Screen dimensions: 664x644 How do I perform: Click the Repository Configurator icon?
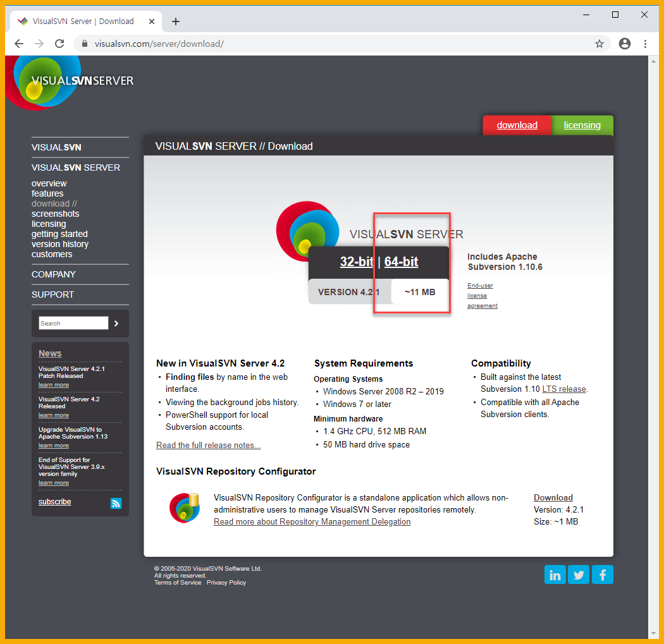184,507
